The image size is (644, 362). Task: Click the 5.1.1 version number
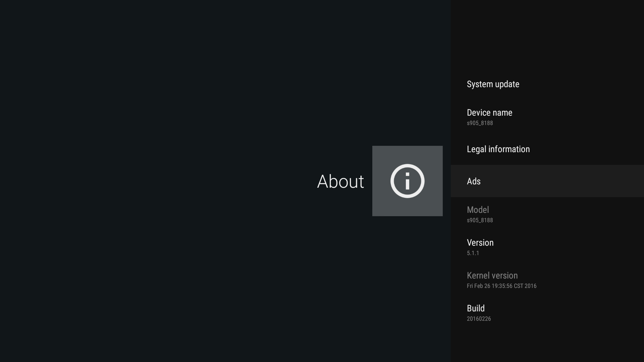point(473,253)
